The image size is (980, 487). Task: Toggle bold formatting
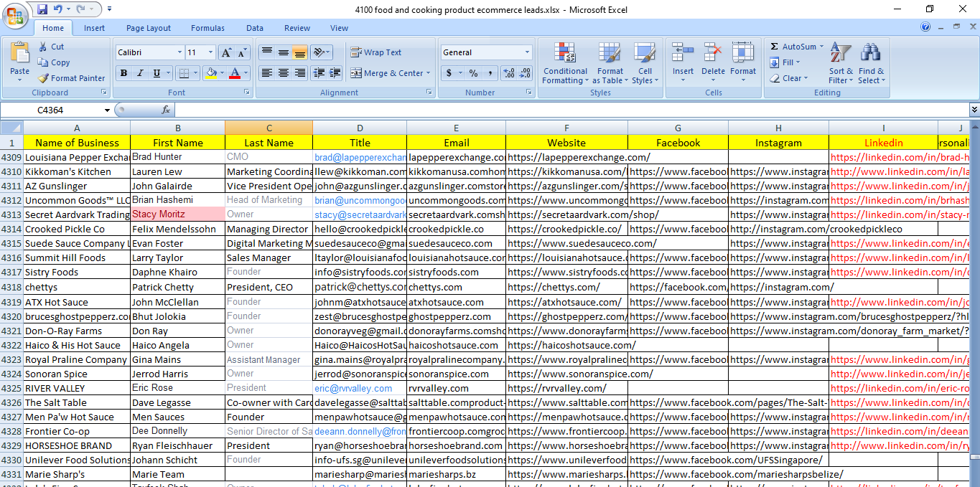pos(123,73)
